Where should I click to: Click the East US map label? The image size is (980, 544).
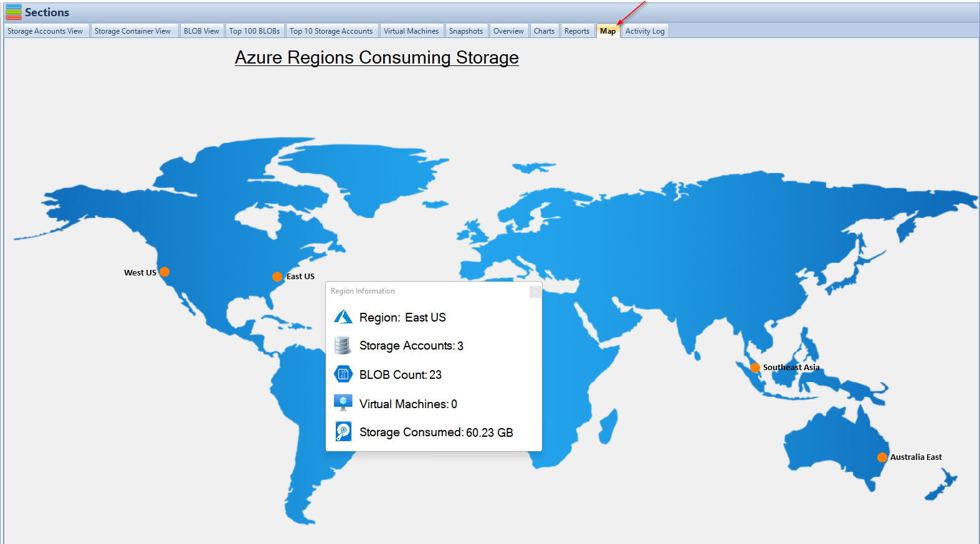pyautogui.click(x=300, y=277)
